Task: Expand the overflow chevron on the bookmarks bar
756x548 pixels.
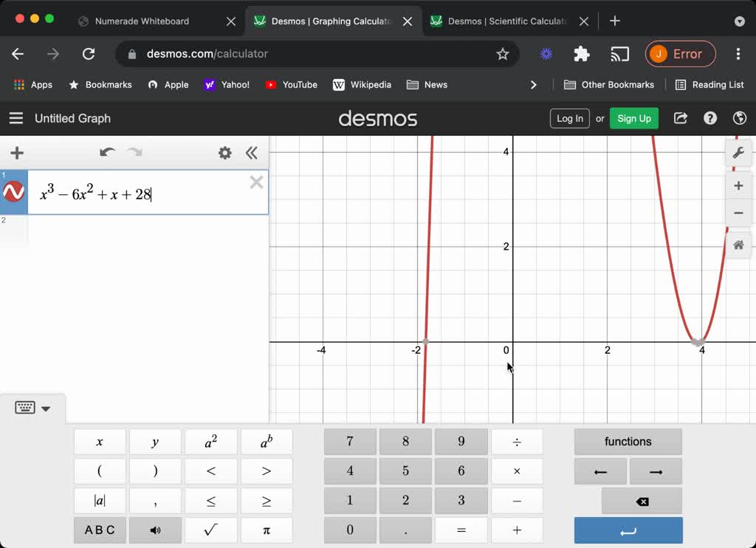Action: pos(534,84)
